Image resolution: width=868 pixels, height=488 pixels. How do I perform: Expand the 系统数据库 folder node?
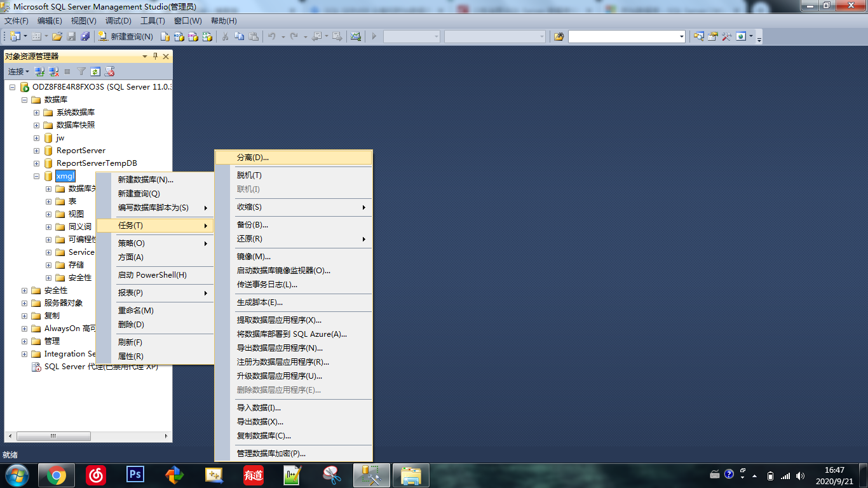click(37, 112)
